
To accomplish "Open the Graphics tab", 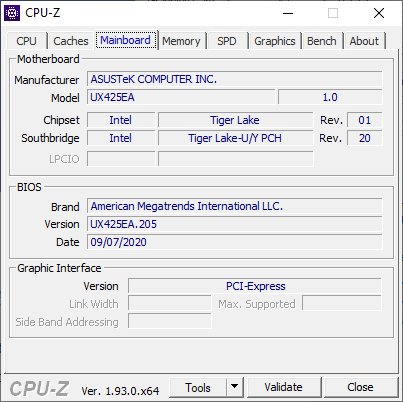I will [275, 41].
